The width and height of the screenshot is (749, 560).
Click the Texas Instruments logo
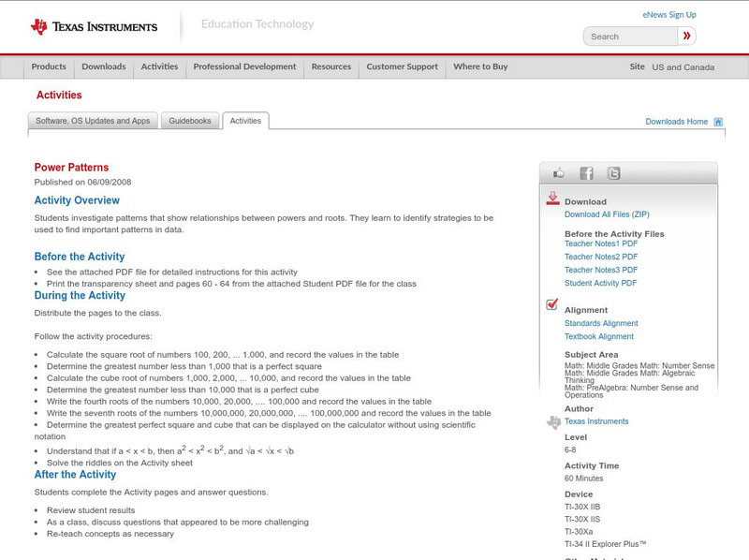point(94,26)
